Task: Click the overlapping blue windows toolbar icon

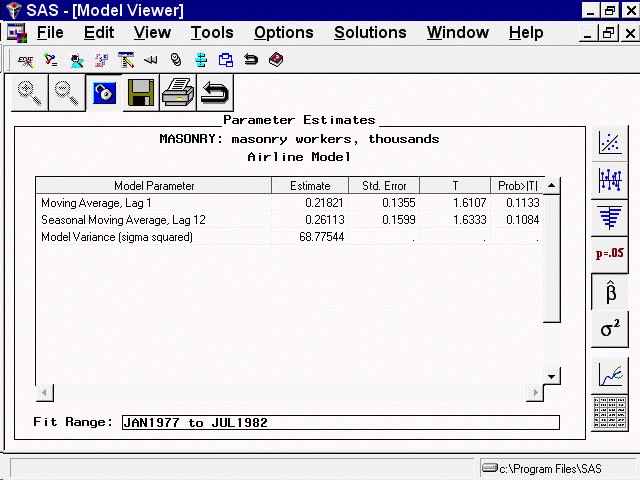Action: [x=226, y=60]
